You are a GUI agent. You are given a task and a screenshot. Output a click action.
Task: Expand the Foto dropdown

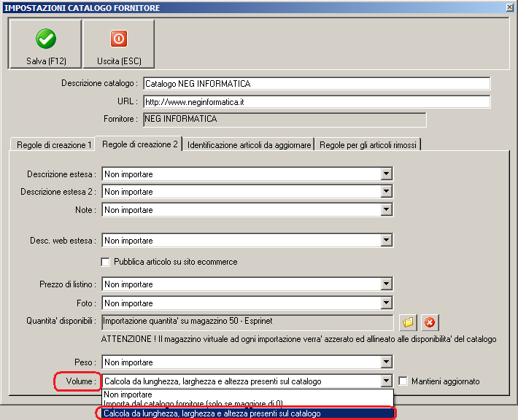point(386,303)
